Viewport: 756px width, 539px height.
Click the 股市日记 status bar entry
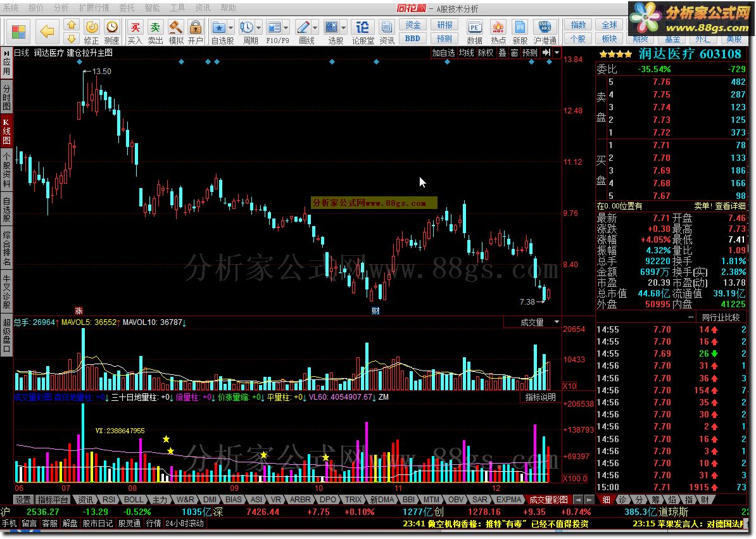98,524
